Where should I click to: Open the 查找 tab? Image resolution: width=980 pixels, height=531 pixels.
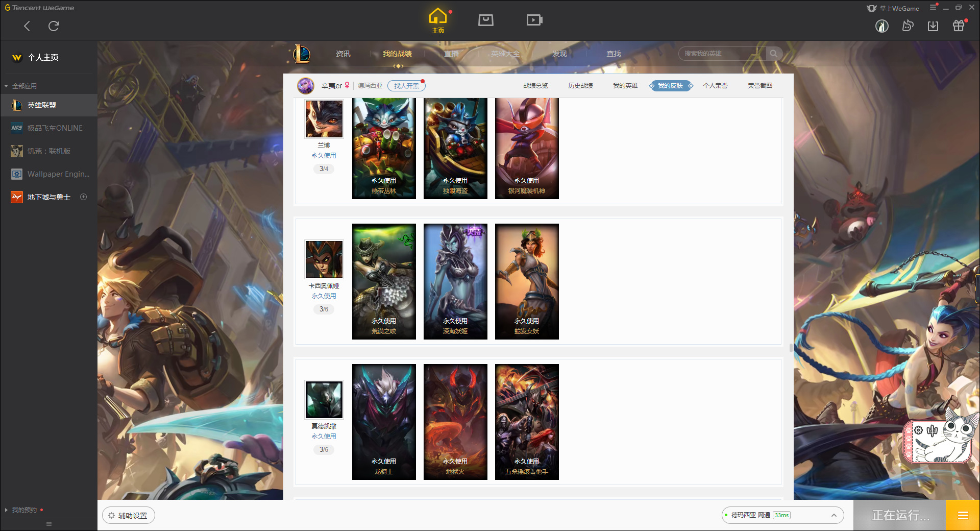click(614, 54)
